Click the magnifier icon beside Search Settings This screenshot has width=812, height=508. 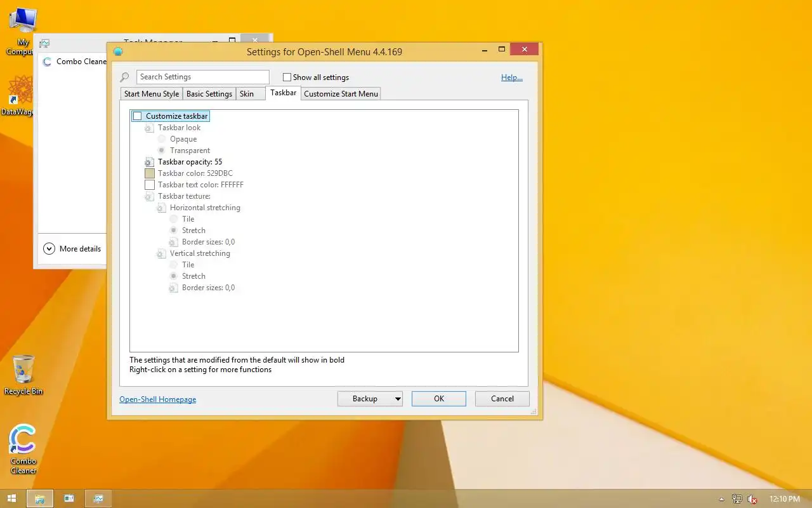(x=125, y=77)
